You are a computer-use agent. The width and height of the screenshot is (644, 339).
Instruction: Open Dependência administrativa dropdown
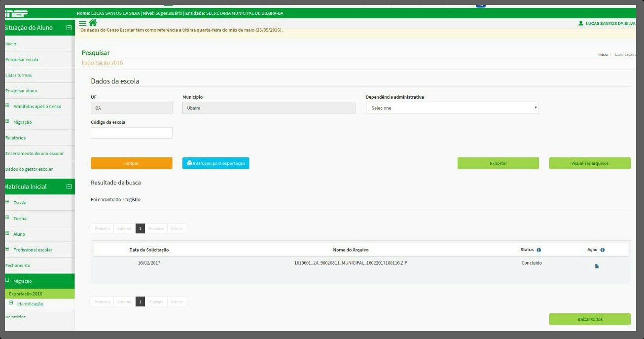[452, 108]
